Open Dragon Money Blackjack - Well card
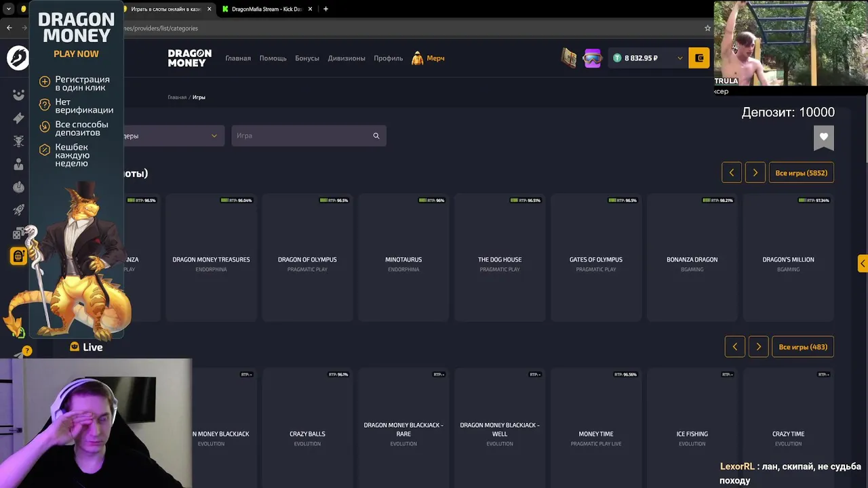 [500, 428]
